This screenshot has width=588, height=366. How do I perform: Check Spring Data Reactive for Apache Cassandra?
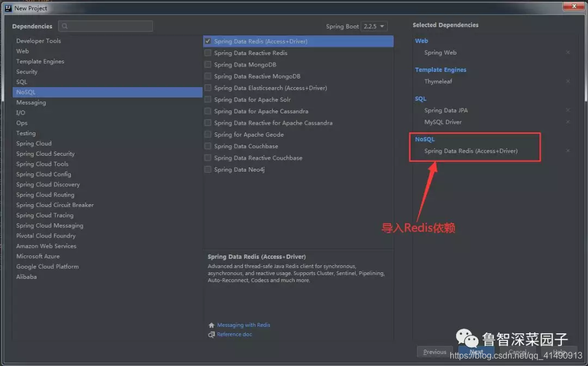(x=207, y=123)
